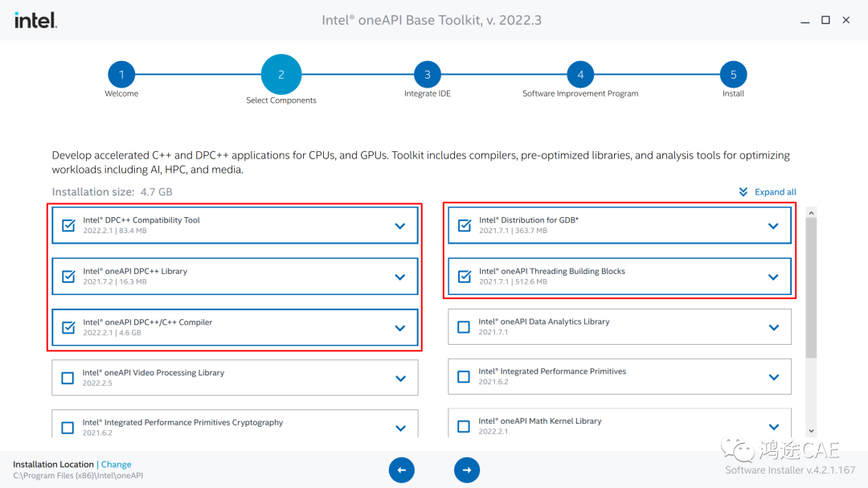Click step 5 Install circle
The height and width of the screenshot is (488, 868).
(734, 74)
